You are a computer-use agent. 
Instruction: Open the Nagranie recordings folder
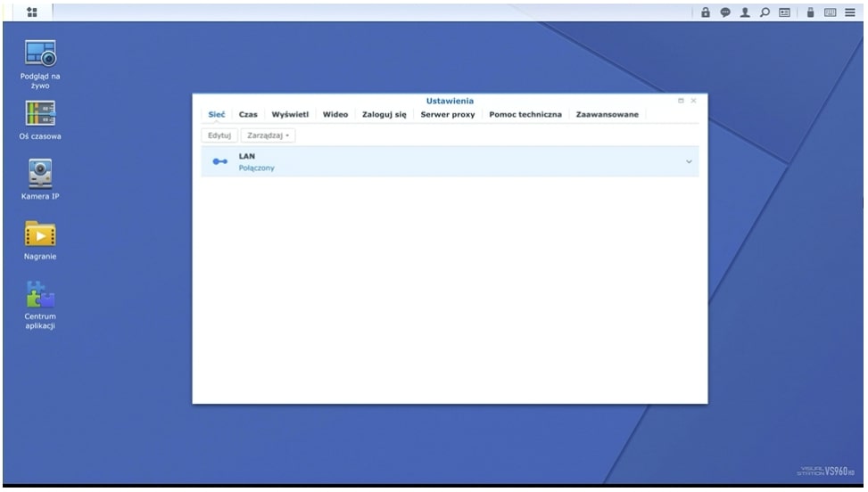40,234
